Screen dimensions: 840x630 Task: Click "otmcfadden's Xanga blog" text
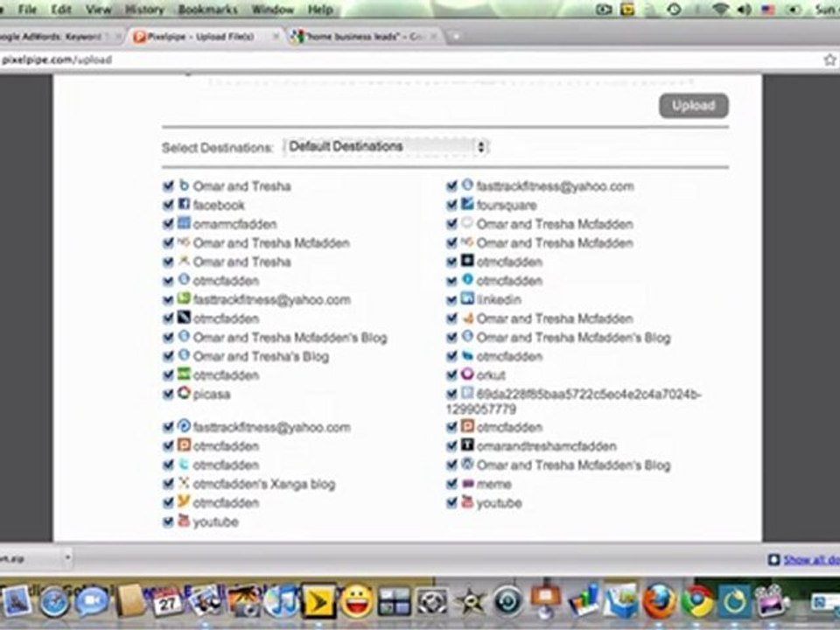(264, 484)
